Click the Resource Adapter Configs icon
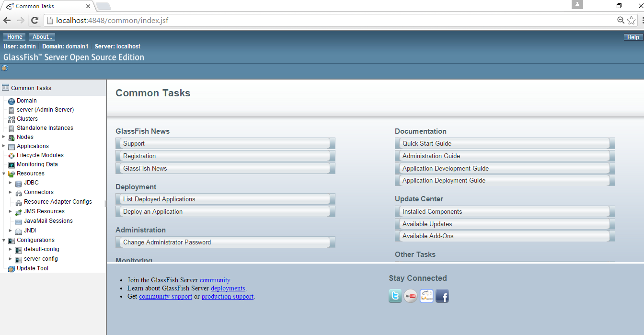 [19, 202]
